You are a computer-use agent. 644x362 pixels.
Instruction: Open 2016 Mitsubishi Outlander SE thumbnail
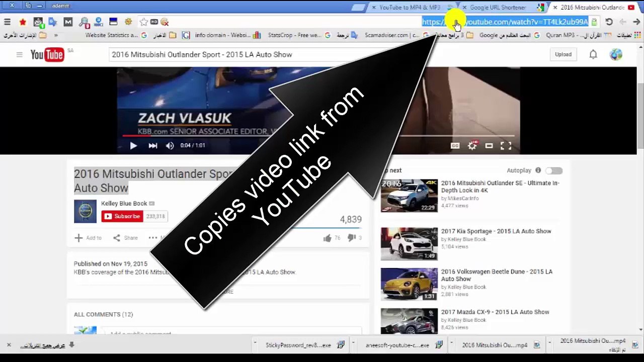tap(409, 196)
